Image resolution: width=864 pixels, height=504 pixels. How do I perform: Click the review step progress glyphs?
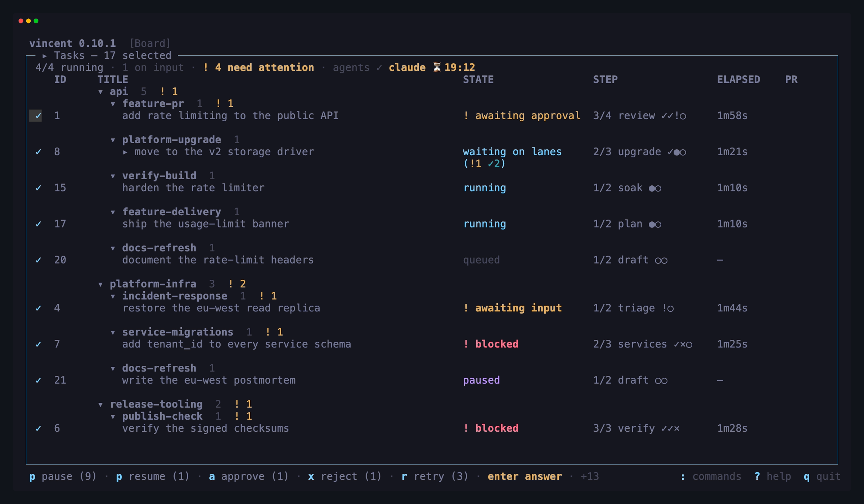click(x=674, y=116)
